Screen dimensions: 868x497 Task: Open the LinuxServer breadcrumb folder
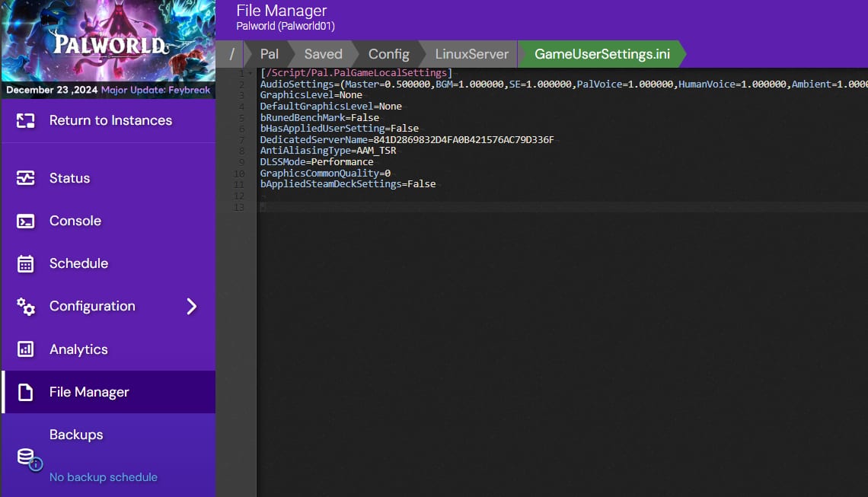pos(471,54)
